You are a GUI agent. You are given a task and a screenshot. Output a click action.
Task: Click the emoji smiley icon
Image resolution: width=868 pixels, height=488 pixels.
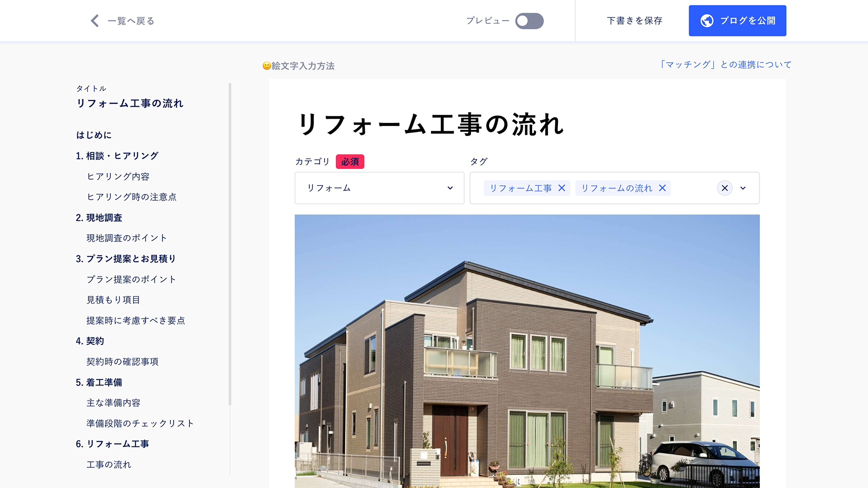point(267,66)
